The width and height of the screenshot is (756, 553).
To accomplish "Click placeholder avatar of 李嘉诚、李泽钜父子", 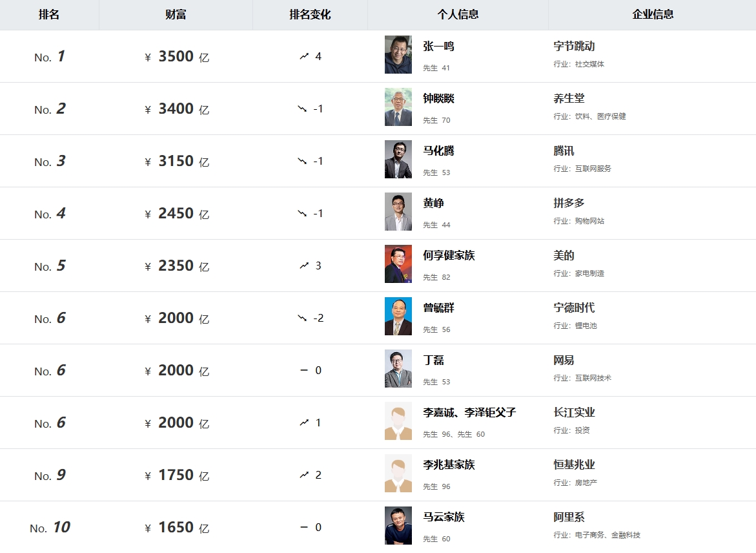I will [398, 421].
